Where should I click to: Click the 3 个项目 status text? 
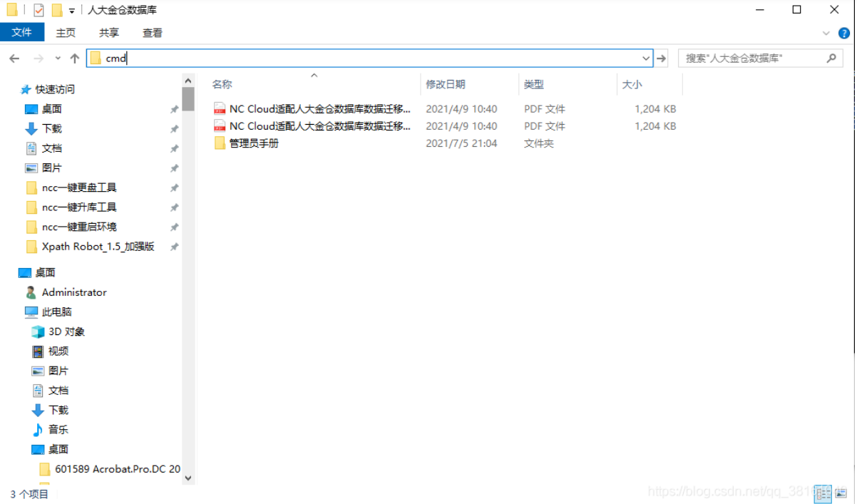29,494
